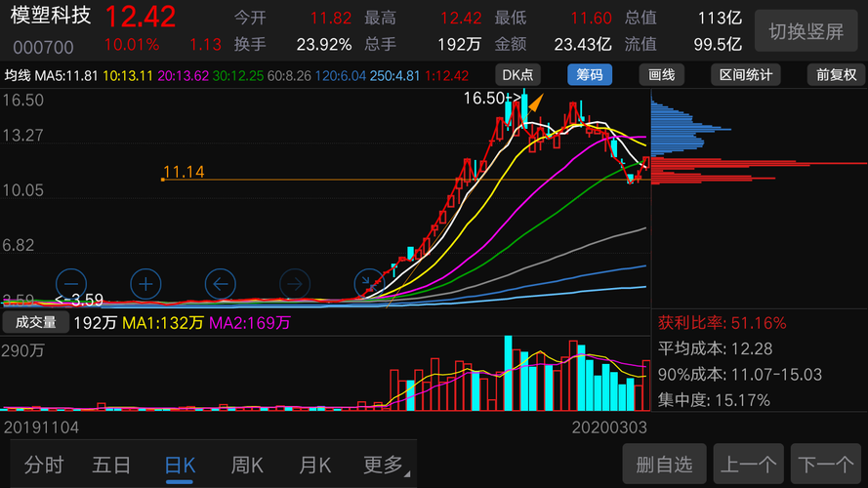Viewport: 868px width, 488px height.
Task: Switch to 五日 five-day tab
Action: (111, 466)
